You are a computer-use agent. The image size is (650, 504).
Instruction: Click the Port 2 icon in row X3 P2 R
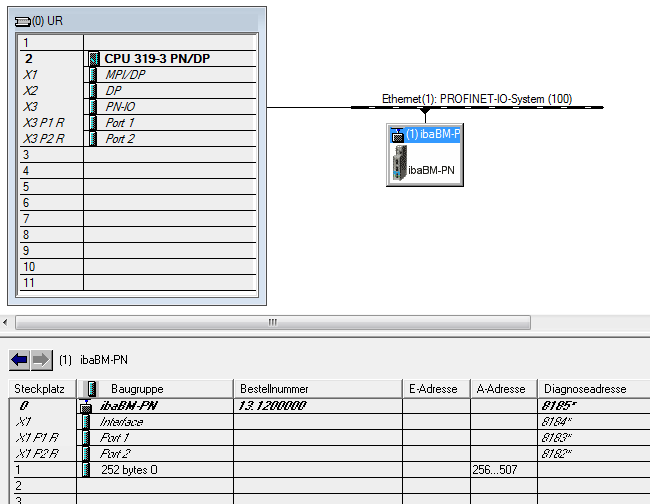93,138
